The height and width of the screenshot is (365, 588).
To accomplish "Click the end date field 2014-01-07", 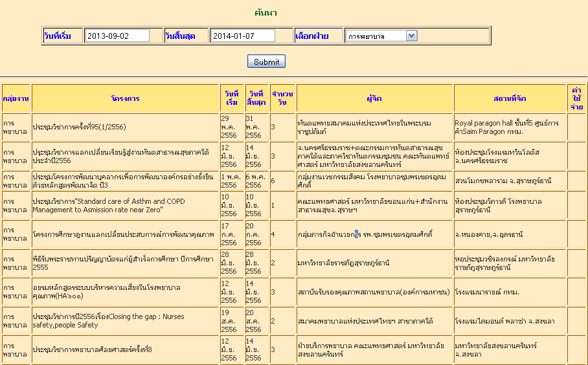I will click(x=243, y=36).
